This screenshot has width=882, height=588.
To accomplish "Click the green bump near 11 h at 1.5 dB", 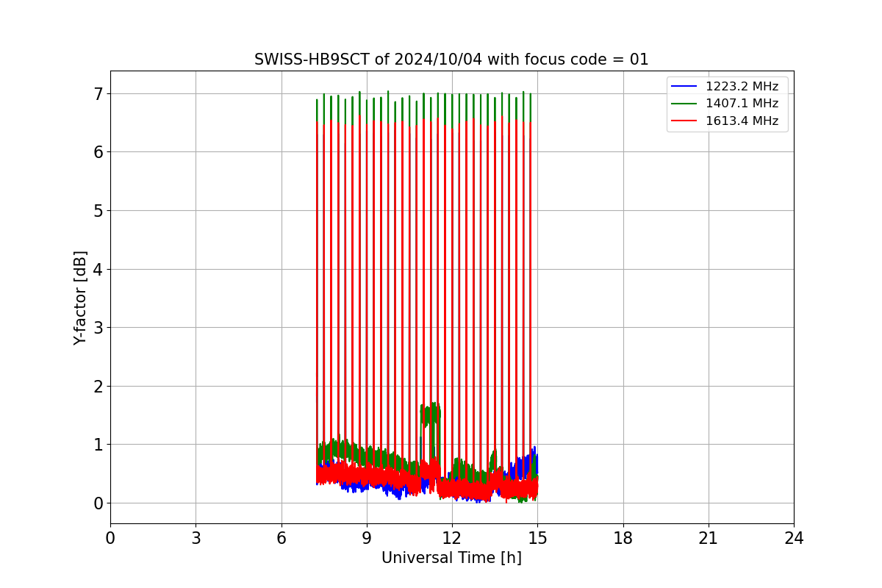I will pos(429,415).
